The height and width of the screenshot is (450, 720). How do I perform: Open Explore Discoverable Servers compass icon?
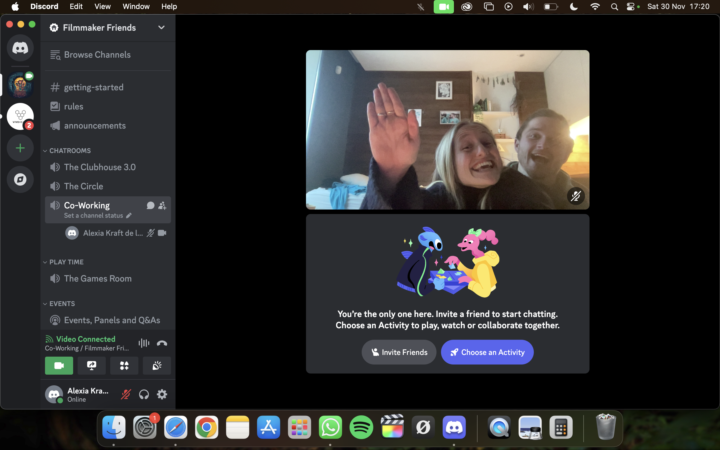coord(20,180)
